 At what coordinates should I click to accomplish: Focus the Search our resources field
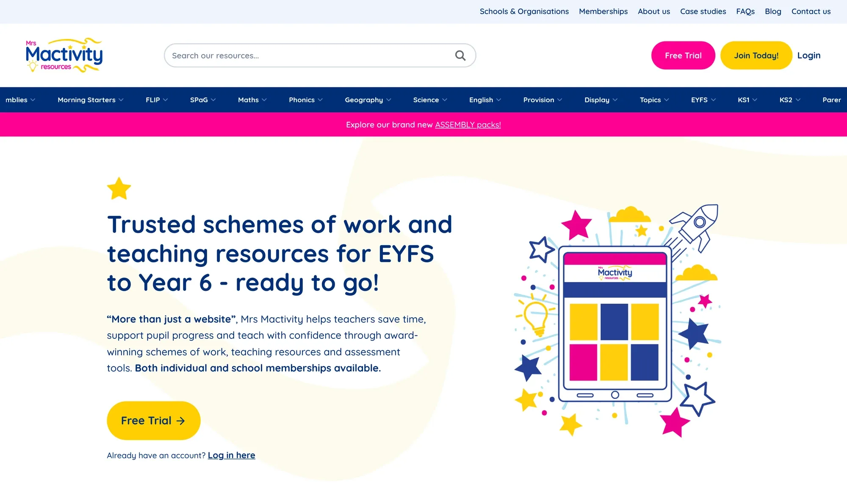(320, 55)
